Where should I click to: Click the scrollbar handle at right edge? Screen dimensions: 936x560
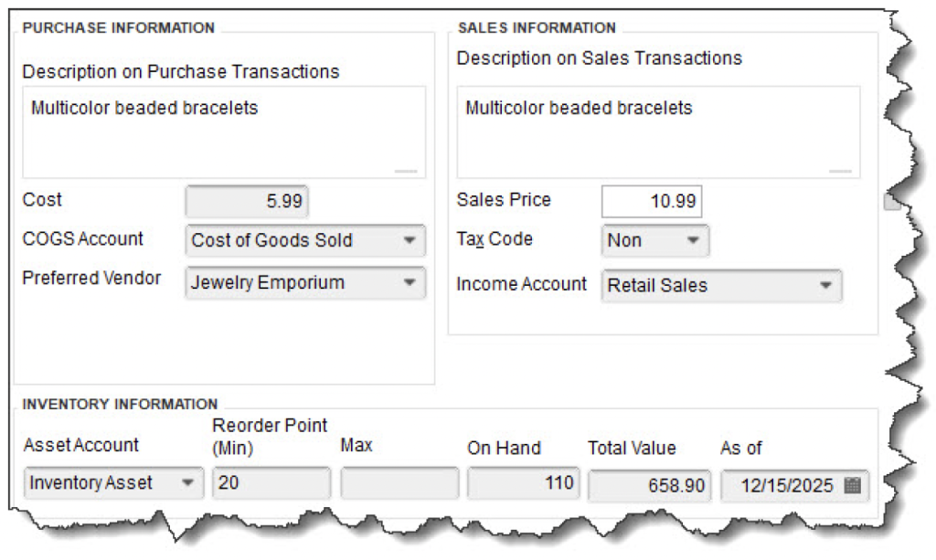(891, 202)
